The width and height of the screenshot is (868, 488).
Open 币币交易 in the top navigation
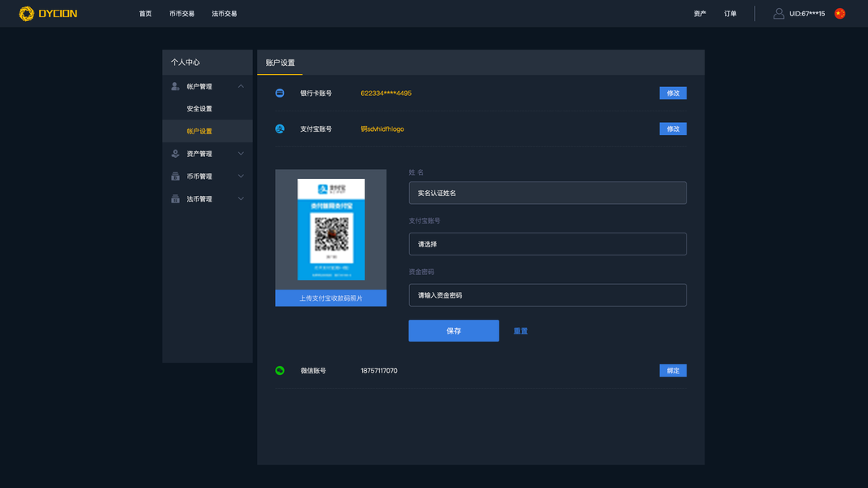[181, 14]
